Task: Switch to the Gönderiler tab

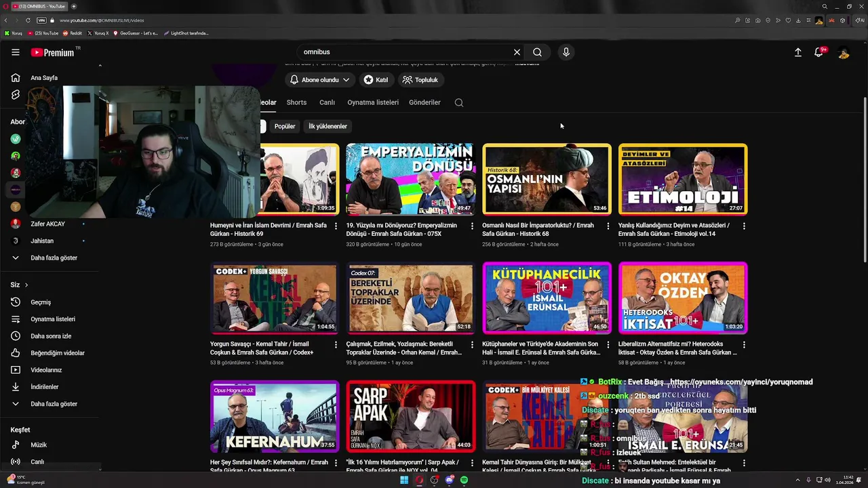Action: click(x=425, y=102)
